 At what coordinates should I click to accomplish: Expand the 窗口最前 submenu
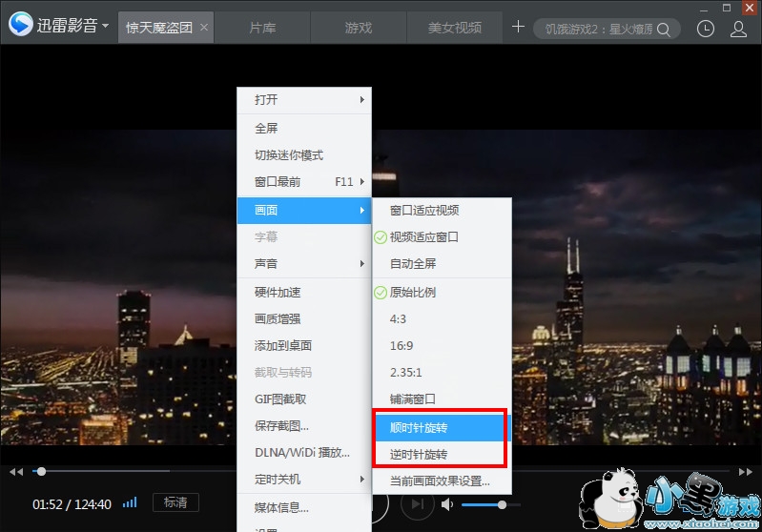click(x=304, y=182)
